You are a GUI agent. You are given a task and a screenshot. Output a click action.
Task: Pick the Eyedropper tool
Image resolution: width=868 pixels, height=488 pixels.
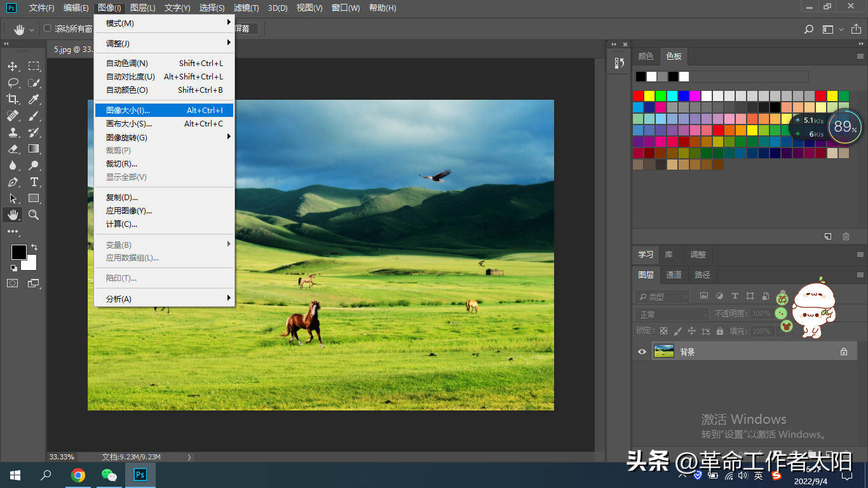[x=34, y=99]
